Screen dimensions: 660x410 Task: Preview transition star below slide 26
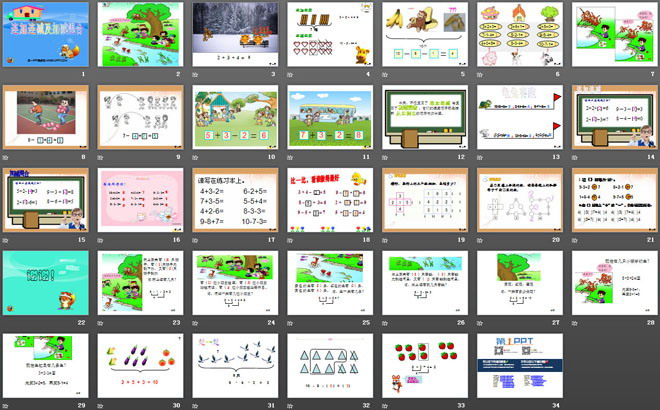point(385,323)
